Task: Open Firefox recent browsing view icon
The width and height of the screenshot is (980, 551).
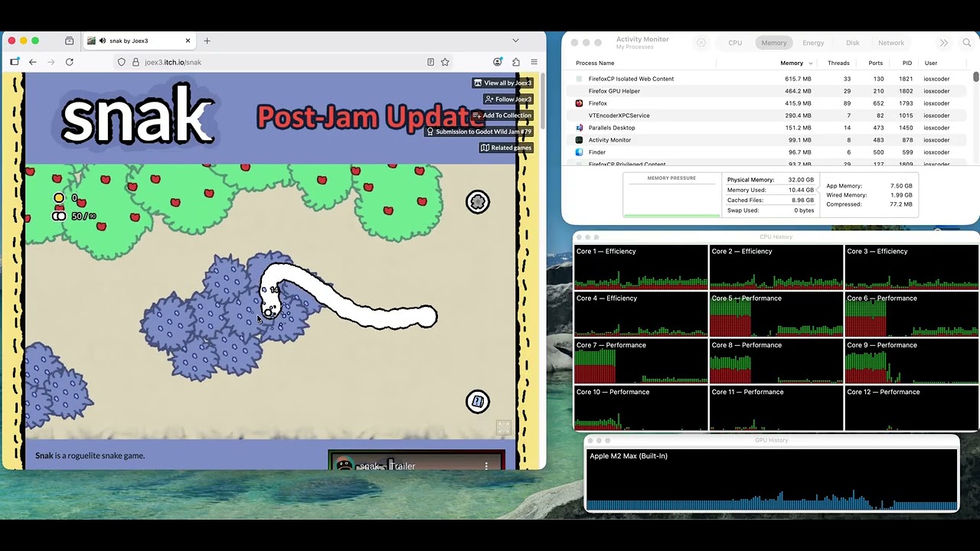Action: (69, 41)
